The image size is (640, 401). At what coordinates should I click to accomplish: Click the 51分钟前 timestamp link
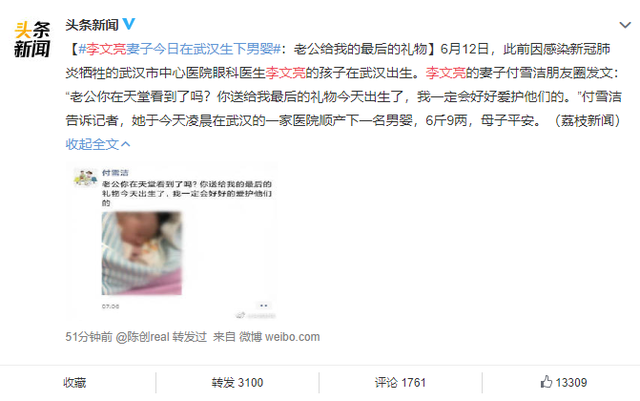[x=89, y=337]
